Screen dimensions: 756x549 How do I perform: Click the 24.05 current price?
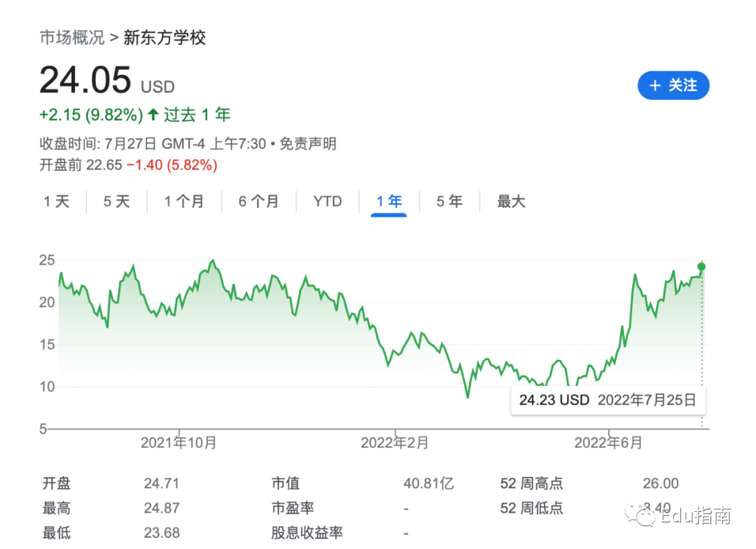click(x=85, y=80)
